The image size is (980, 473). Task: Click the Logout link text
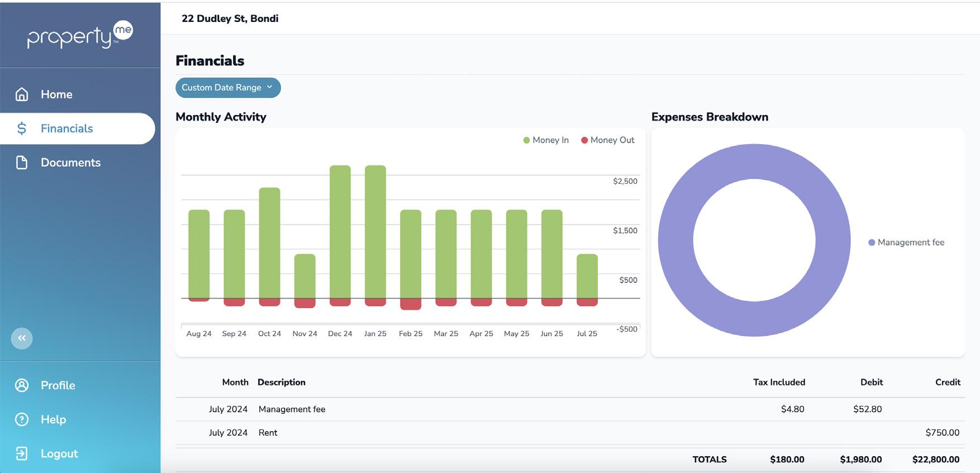coord(59,453)
